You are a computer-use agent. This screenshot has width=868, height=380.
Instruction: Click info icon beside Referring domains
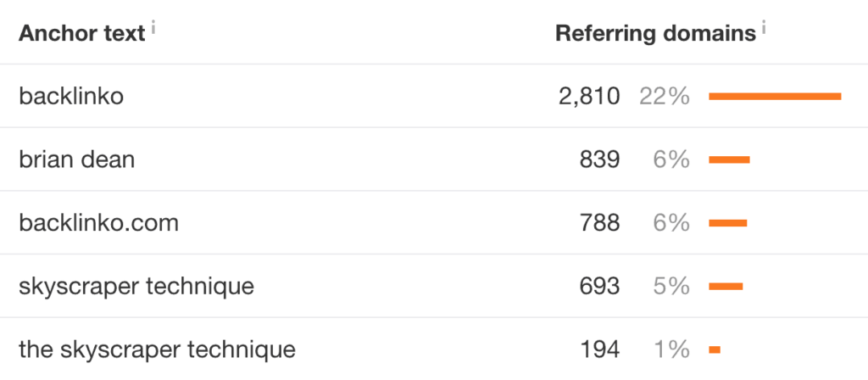pos(764,28)
